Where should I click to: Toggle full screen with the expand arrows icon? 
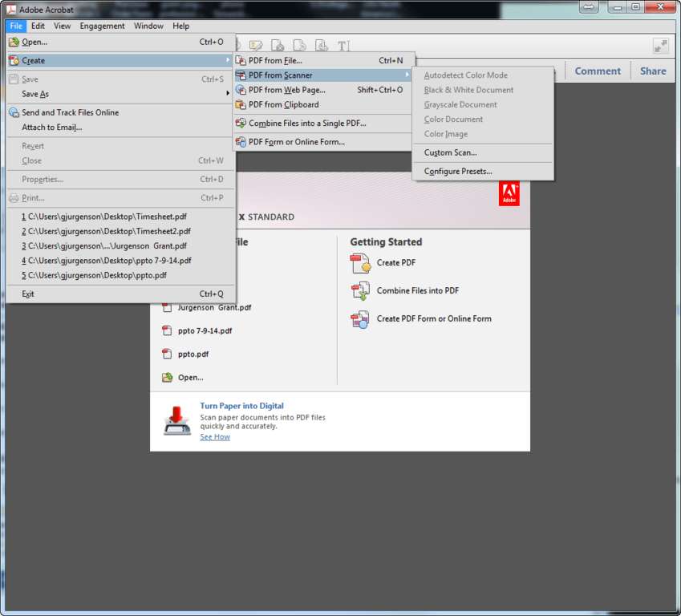(x=661, y=46)
